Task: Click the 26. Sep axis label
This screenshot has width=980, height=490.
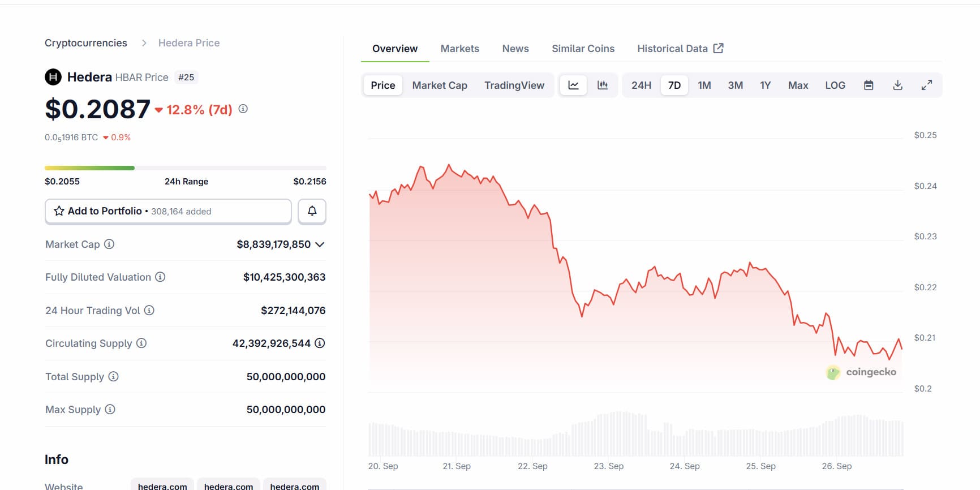Action: coord(837,466)
